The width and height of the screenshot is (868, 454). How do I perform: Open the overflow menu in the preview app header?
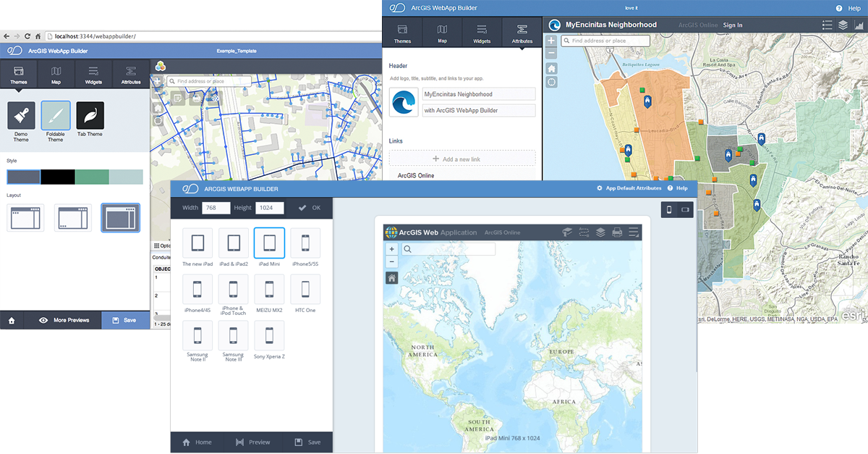633,232
